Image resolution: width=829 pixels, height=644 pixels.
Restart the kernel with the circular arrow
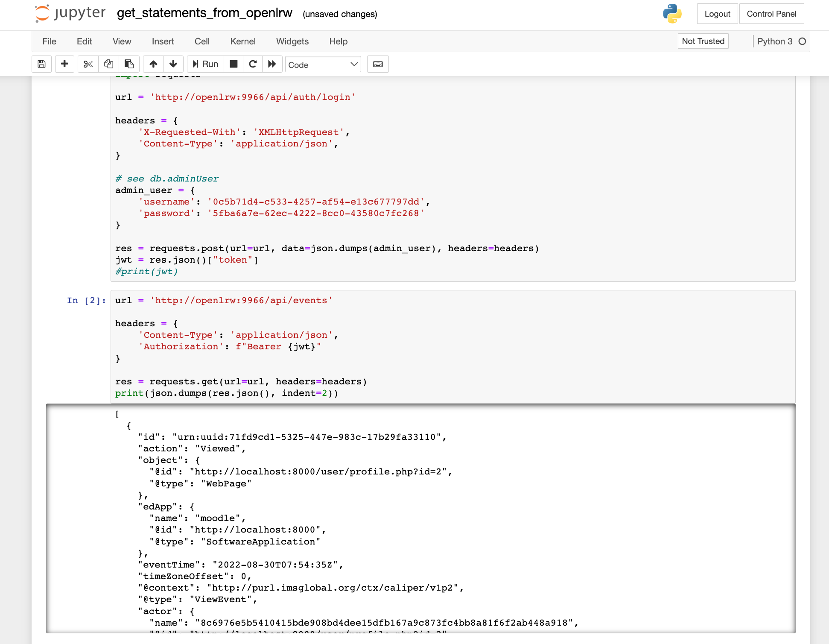tap(253, 64)
